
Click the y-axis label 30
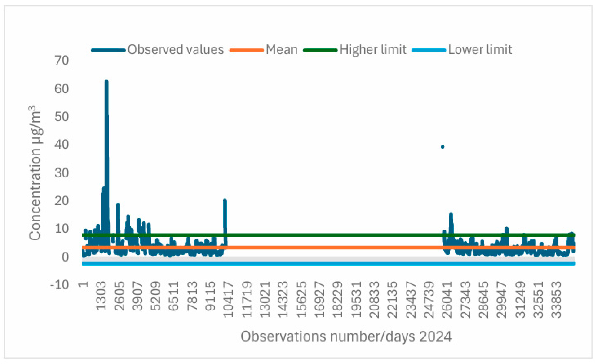coord(62,173)
